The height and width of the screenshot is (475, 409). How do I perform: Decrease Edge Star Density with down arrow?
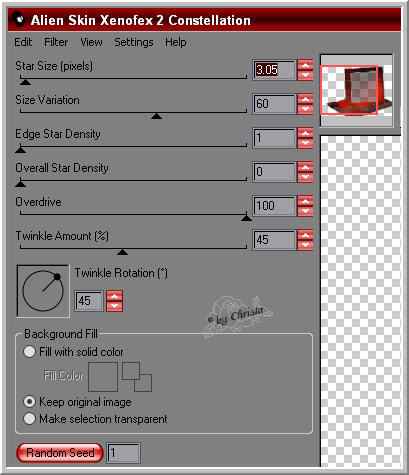[x=305, y=143]
